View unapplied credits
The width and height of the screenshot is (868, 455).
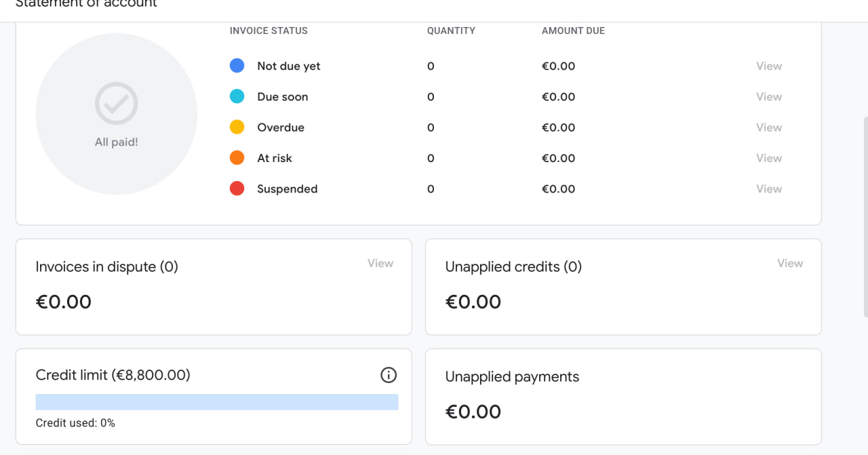click(790, 263)
